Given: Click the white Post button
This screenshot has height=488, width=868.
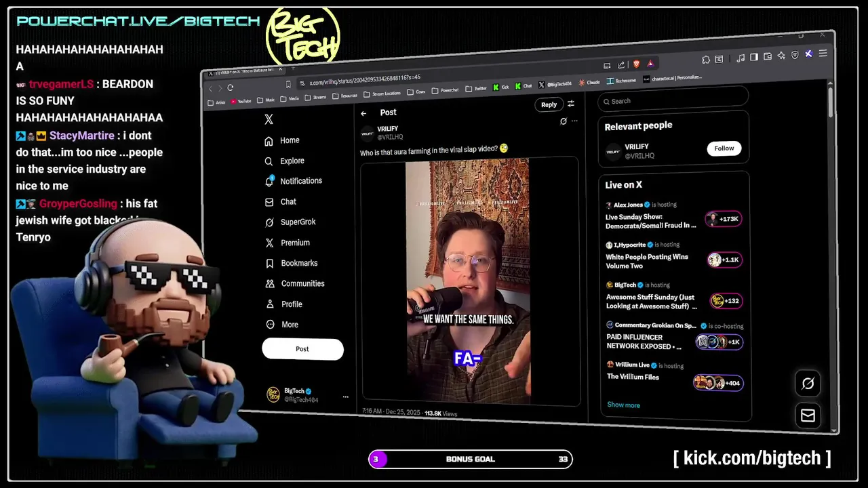Looking at the screenshot, I should tap(302, 349).
